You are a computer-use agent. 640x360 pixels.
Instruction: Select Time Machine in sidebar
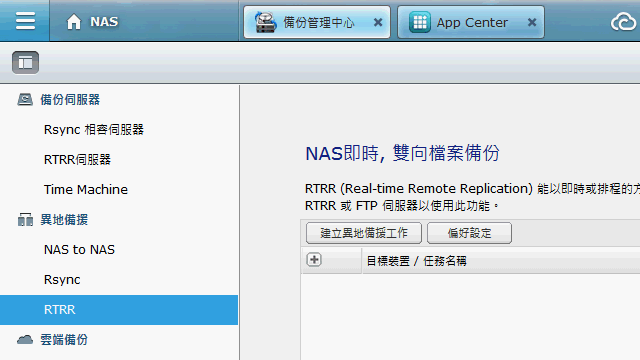tap(86, 189)
